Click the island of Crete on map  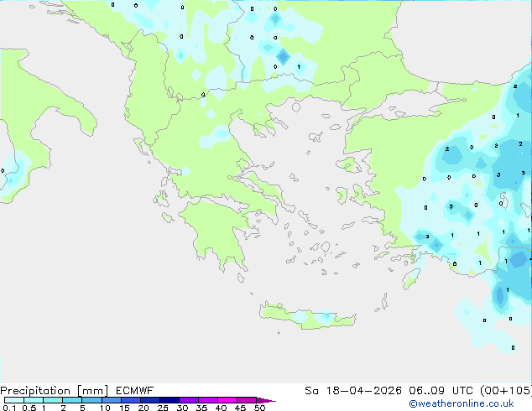click(307, 316)
